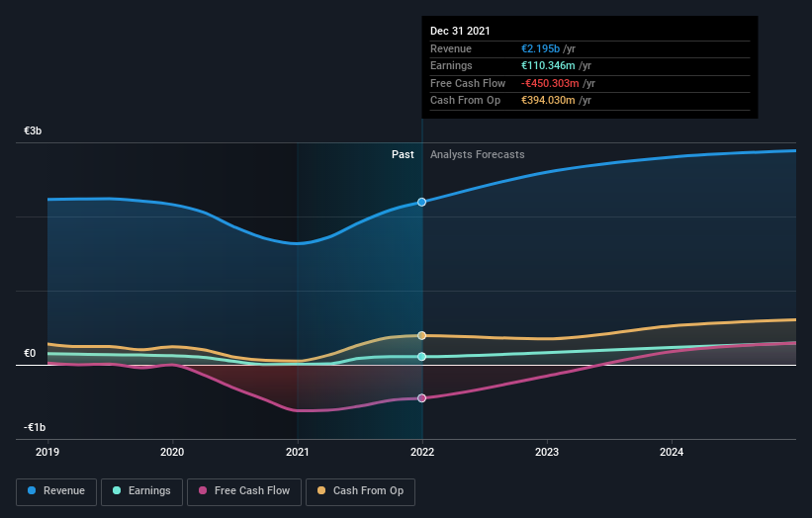Select the Free Cash Flow marker at 2022
This screenshot has width=812, height=518.
[x=422, y=398]
